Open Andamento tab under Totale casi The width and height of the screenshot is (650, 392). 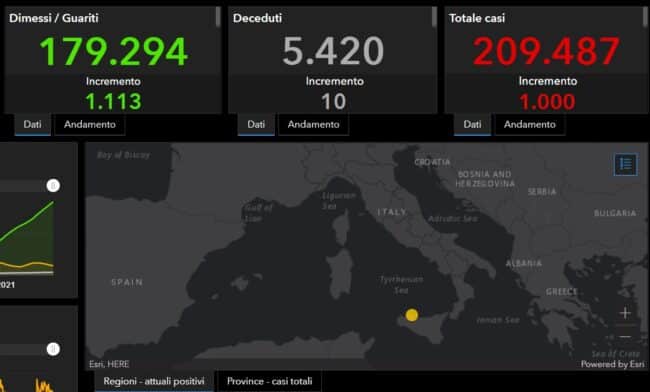pos(529,124)
